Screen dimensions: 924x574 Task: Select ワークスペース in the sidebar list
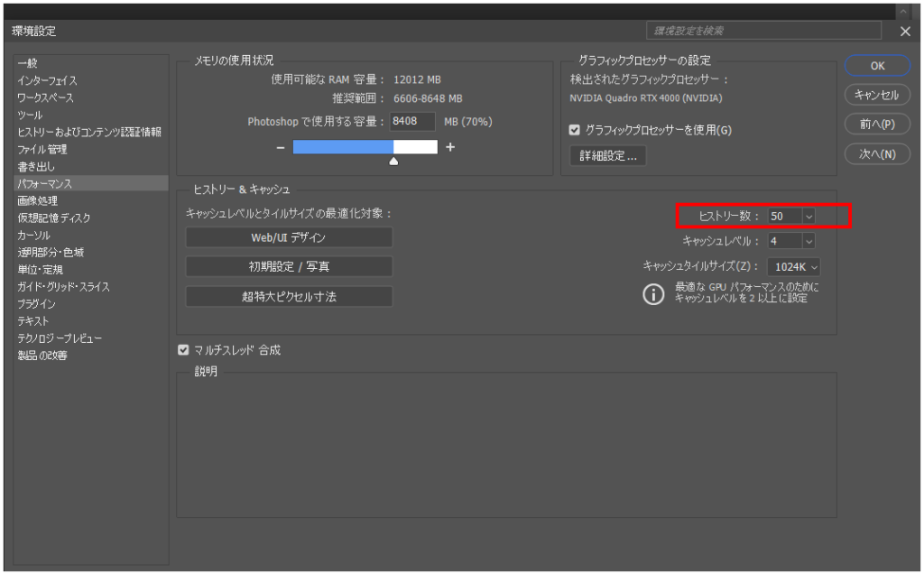[45, 97]
